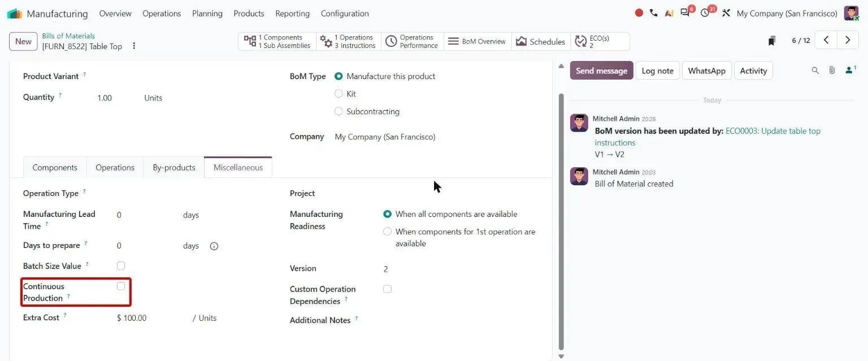
Task: Open the phone call icon
Action: [x=654, y=13]
